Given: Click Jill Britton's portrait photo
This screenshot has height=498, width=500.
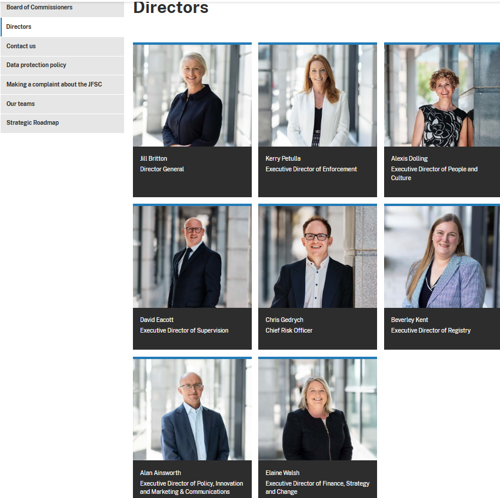Looking at the screenshot, I should pyautogui.click(x=192, y=95).
